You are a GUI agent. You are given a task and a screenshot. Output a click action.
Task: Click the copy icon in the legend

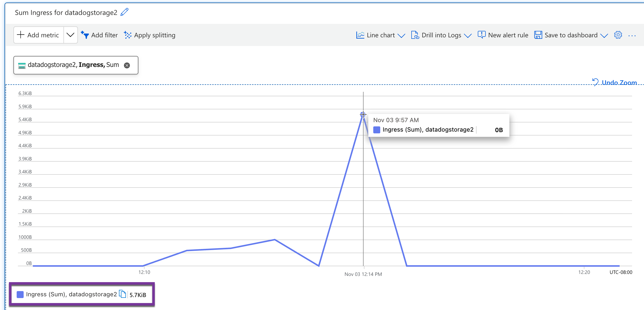pos(122,294)
